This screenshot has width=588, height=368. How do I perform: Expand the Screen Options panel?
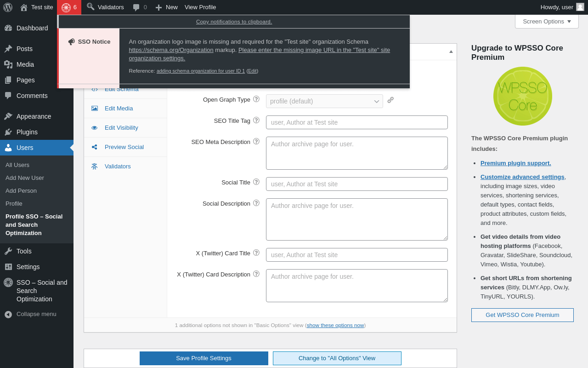coord(547,21)
